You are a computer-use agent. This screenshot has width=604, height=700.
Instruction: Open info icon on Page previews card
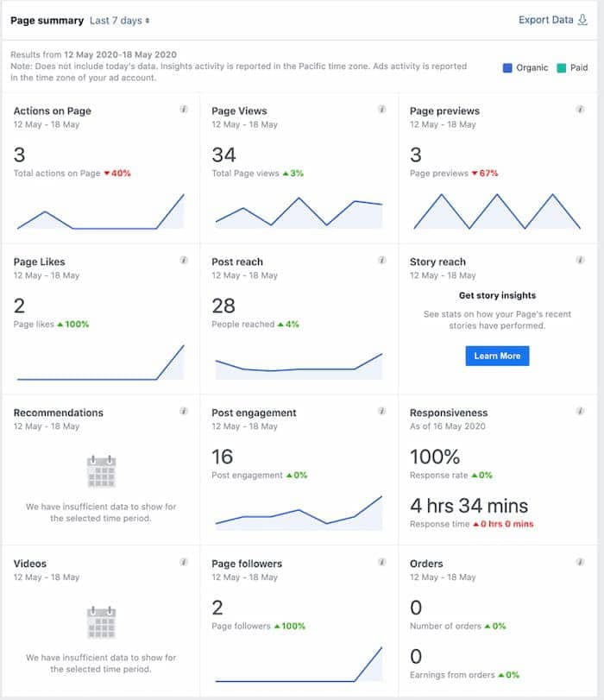pyautogui.click(x=580, y=109)
